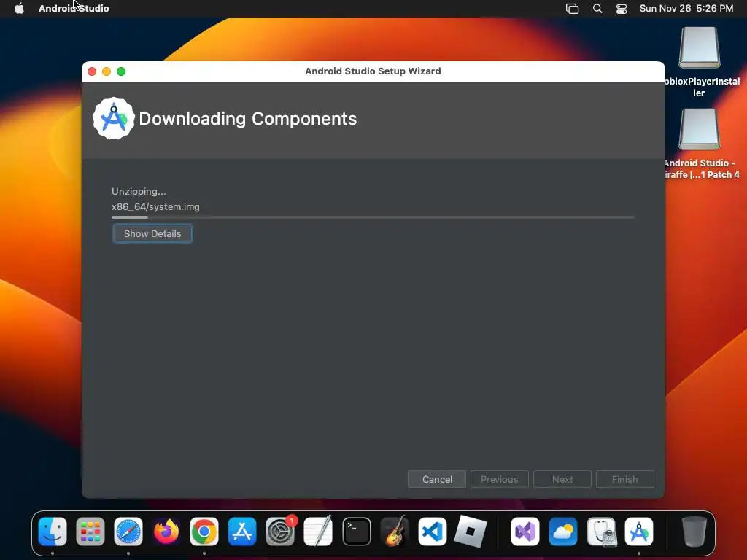This screenshot has width=747, height=560.
Task: Click Android Studio icon in the Dock
Action: (639, 532)
